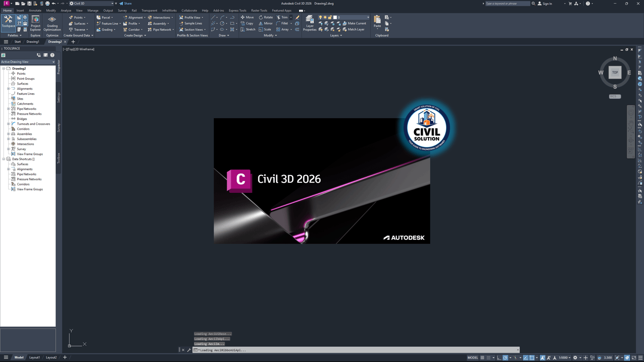Screen dimensions: 644x362
Task: Click the Make Current layer button
Action: coord(354,24)
